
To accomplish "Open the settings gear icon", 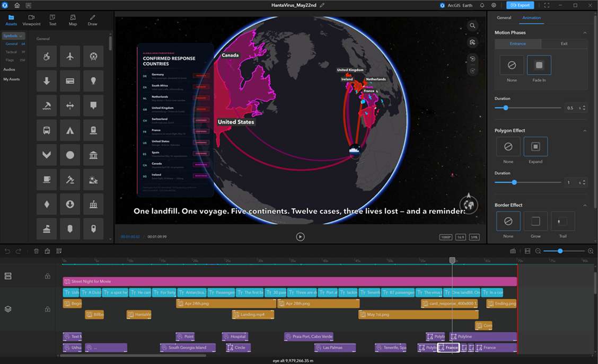I will click(x=494, y=5).
